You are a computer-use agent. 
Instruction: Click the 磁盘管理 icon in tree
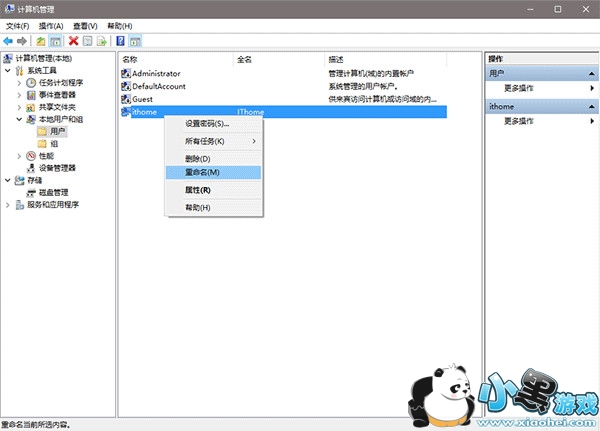coord(31,193)
